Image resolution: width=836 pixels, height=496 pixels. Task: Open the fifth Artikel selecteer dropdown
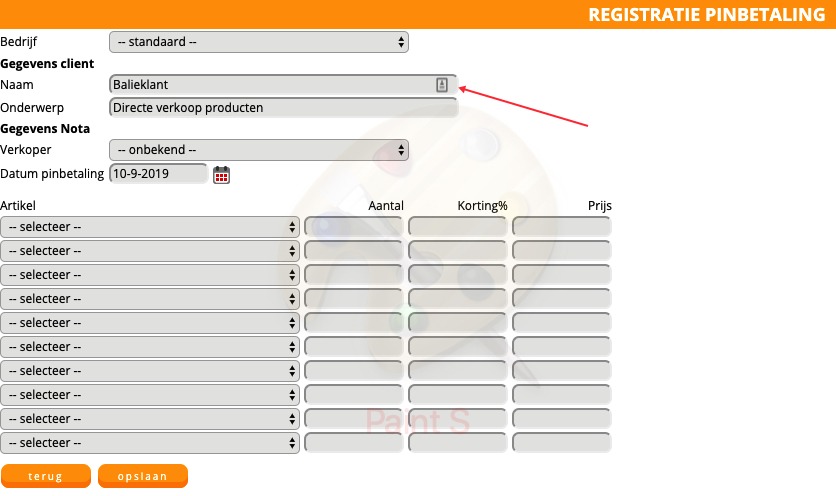(x=150, y=323)
